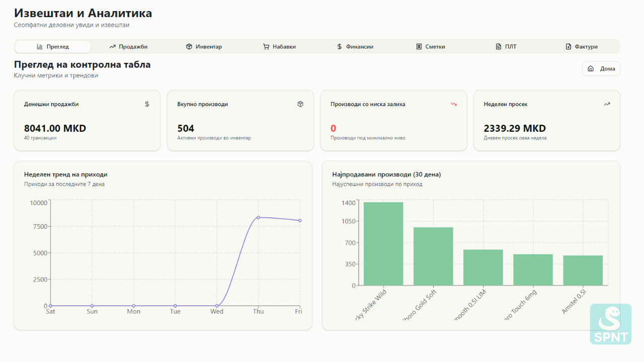Click the uptrend icon in Неделен просек card
This screenshot has width=644, height=362.
607,104
